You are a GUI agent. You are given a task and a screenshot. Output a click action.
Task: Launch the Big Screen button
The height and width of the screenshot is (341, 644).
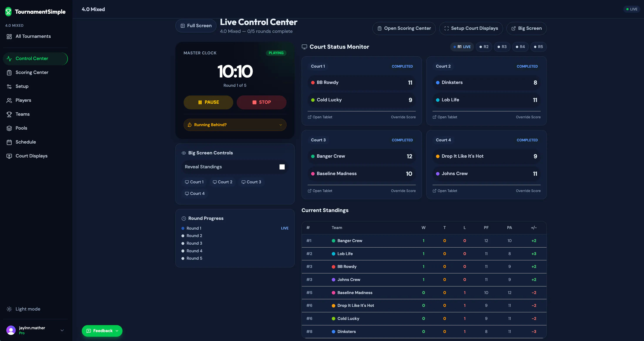(527, 28)
